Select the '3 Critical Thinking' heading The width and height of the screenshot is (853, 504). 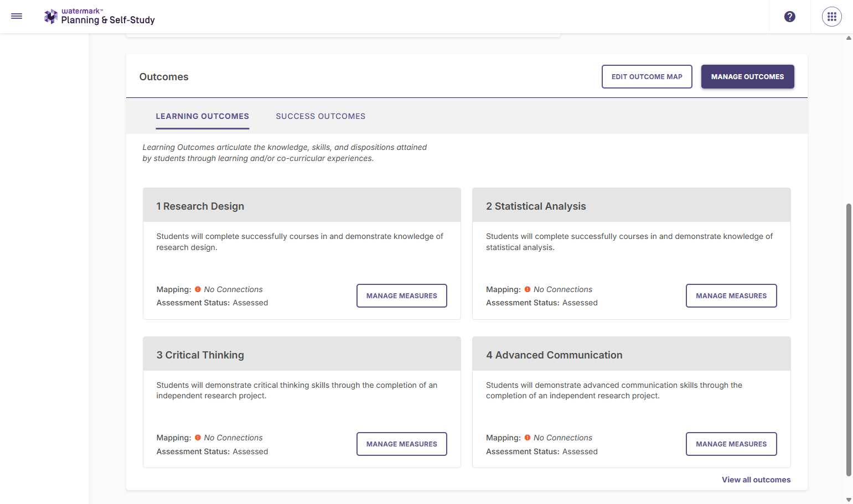pyautogui.click(x=200, y=355)
